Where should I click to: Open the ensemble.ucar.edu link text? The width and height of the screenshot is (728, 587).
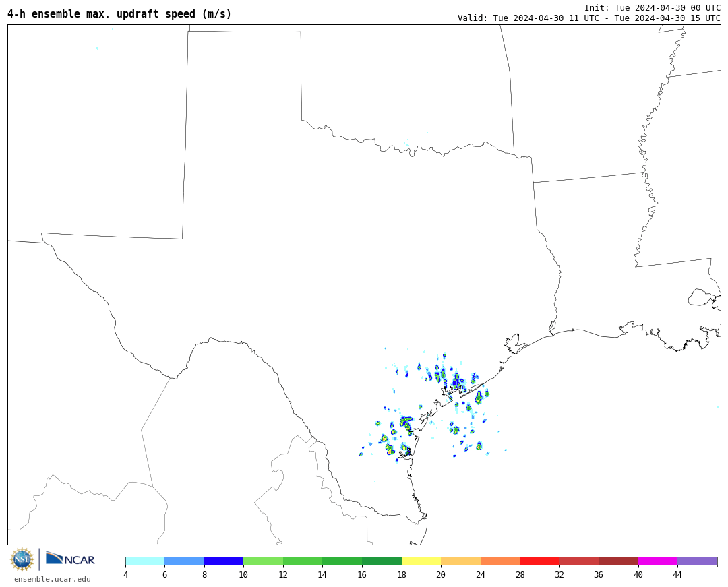[53, 579]
